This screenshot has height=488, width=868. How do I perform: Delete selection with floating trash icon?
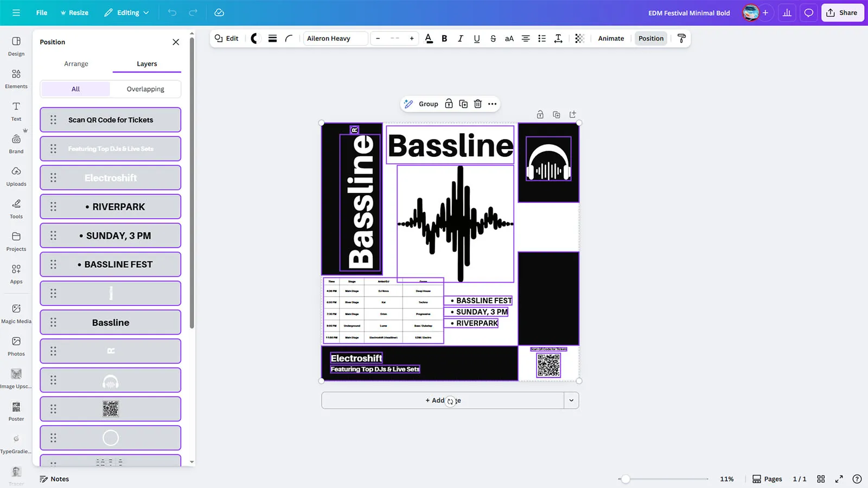point(477,104)
